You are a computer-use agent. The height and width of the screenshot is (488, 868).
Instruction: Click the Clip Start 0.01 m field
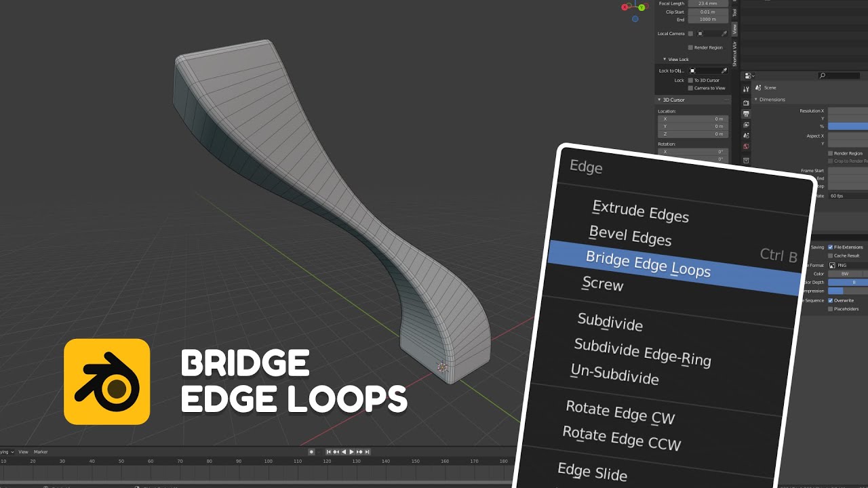[708, 12]
